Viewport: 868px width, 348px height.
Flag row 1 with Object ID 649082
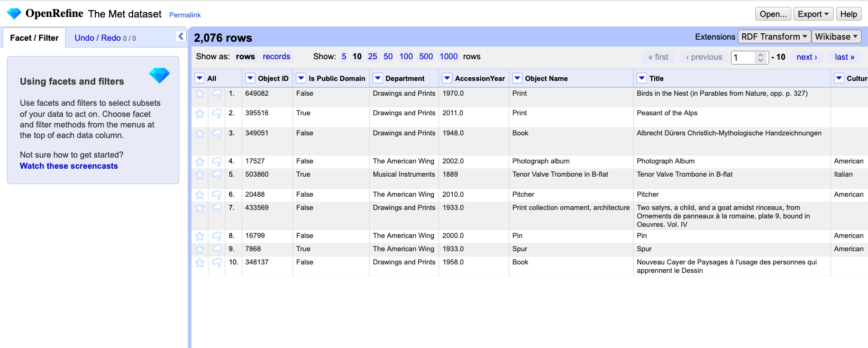pos(217,94)
